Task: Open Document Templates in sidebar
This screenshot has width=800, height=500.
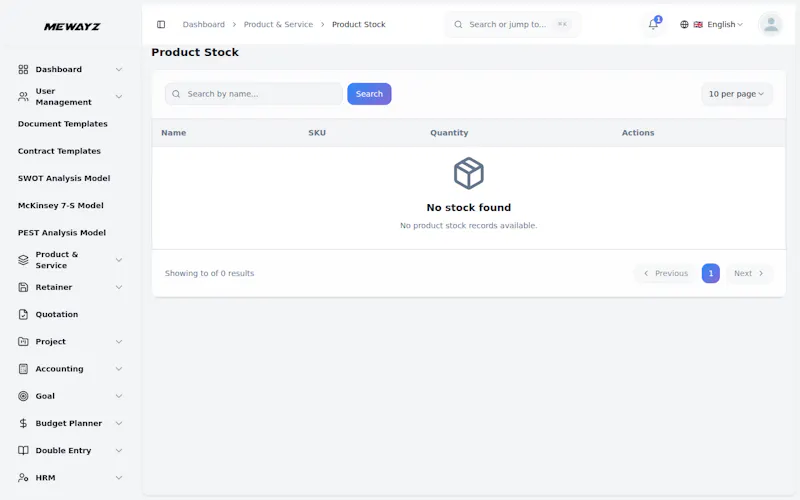Action: coord(63,124)
